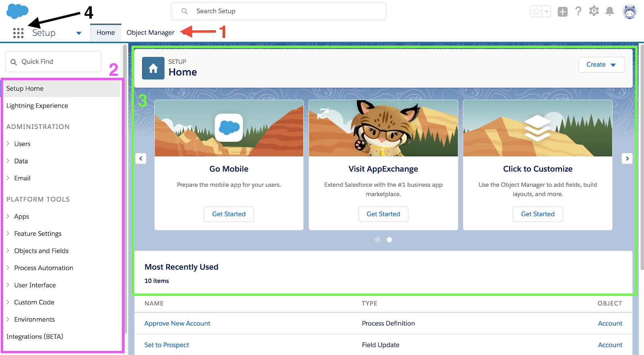Image resolution: width=644 pixels, height=355 pixels.
Task: Advance carousel with the right arrow
Action: pyautogui.click(x=627, y=158)
